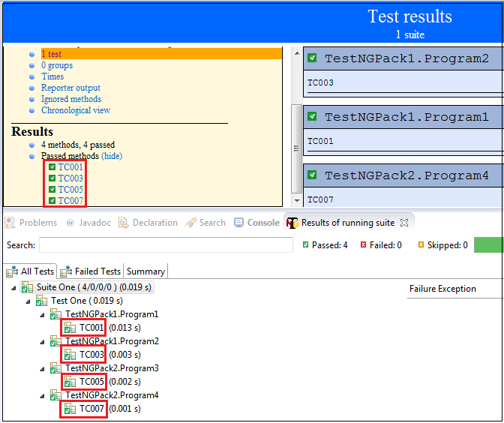
Task: Click the Failed: 0 counter
Action: click(x=381, y=245)
